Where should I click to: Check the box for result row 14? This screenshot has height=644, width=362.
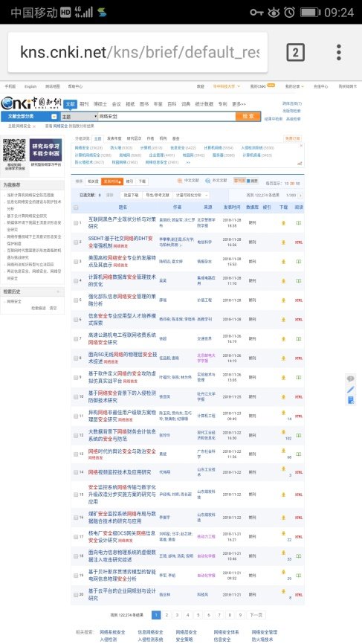pyautogui.click(x=76, y=472)
